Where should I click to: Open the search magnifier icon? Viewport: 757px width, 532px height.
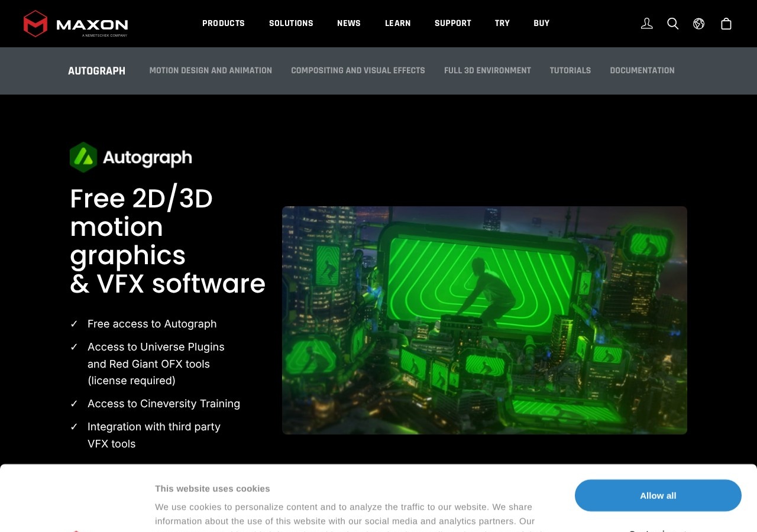pos(673,24)
